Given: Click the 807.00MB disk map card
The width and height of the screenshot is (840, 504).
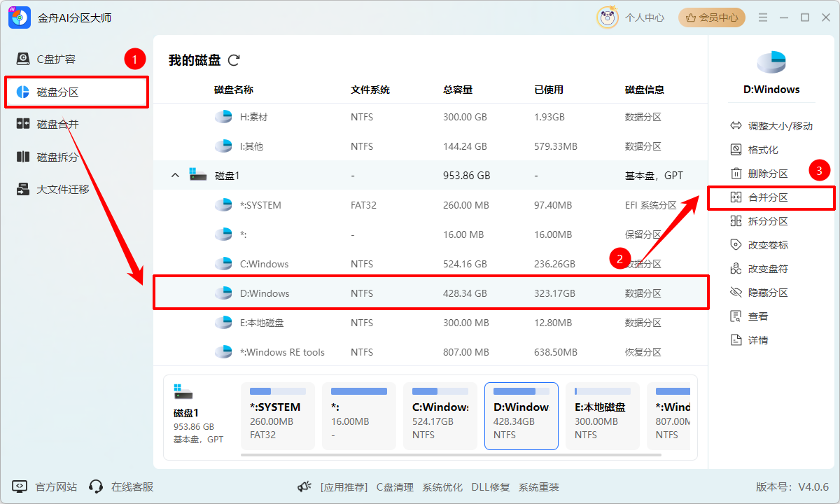Looking at the screenshot, I should [668, 416].
